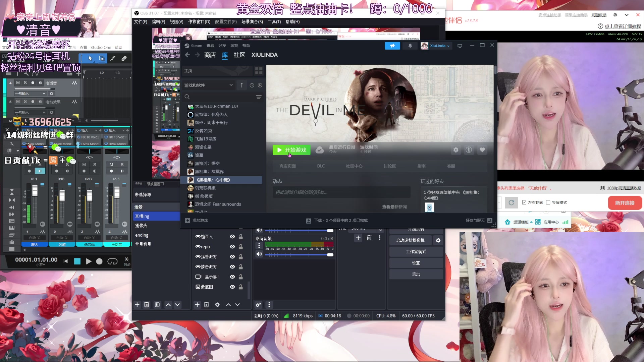644x362 pixels.
Task: Go back with Steam's left arrow
Action: point(187,55)
